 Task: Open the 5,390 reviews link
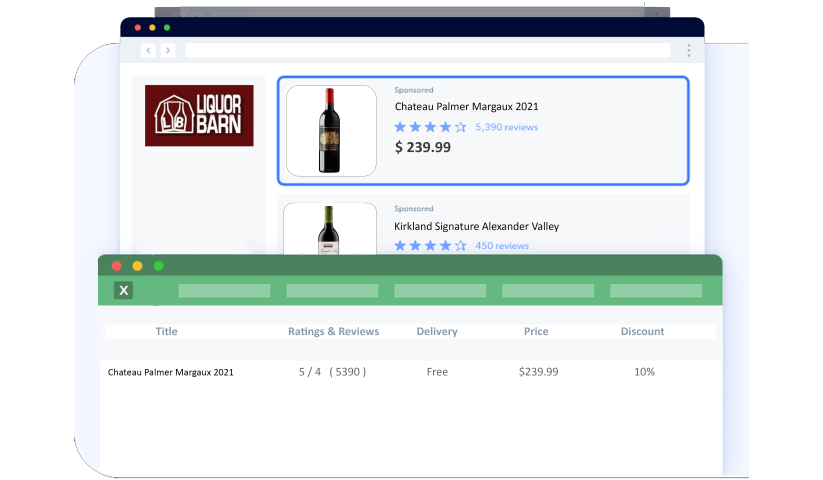click(x=507, y=127)
